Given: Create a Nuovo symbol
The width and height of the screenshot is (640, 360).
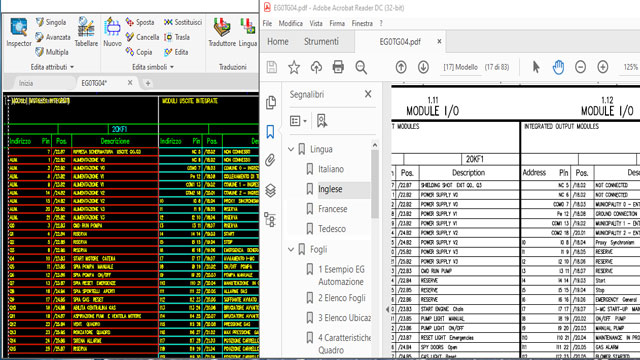Looking at the screenshot, I should click(x=112, y=32).
